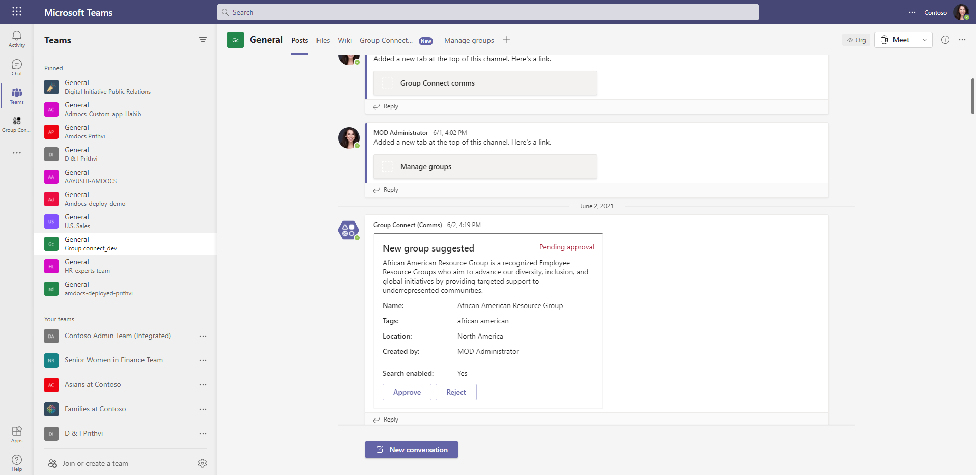This screenshot has height=475, width=980.
Task: Click Contoso organization name in title bar
Action: (935, 12)
